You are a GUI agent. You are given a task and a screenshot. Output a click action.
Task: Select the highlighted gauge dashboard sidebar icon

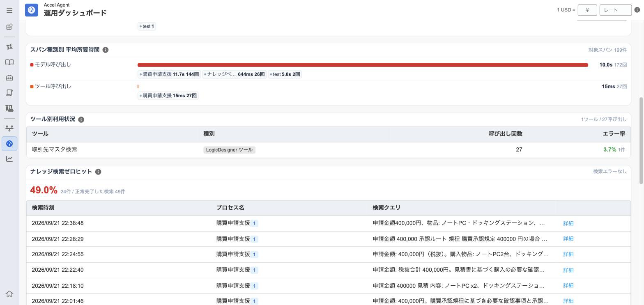point(9,144)
